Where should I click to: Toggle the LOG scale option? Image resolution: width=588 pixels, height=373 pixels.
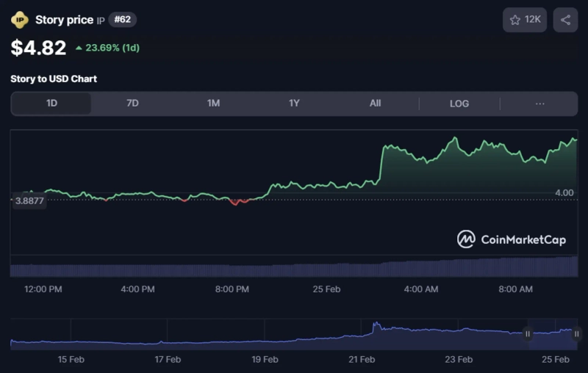[x=459, y=104]
